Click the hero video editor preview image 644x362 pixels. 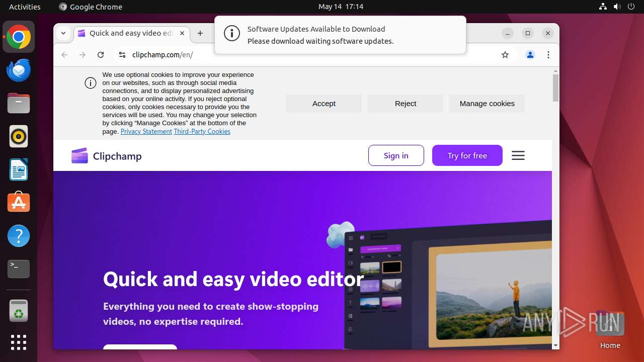(x=448, y=284)
